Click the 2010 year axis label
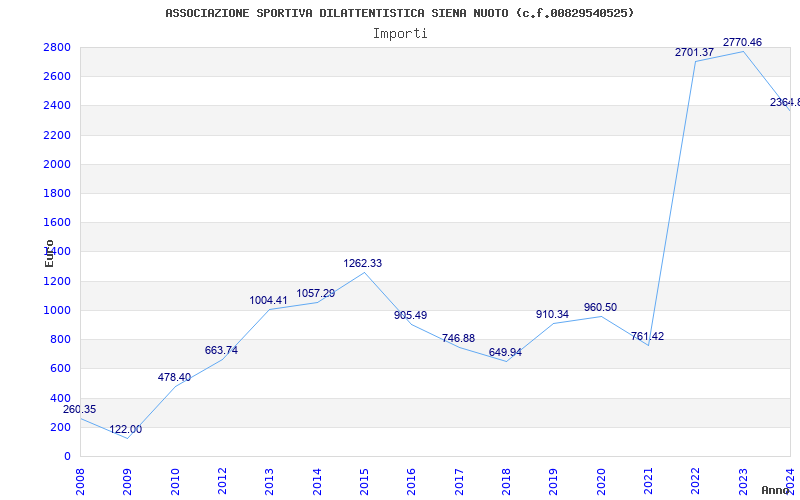Viewport: 800px width, 500px height. point(175,482)
